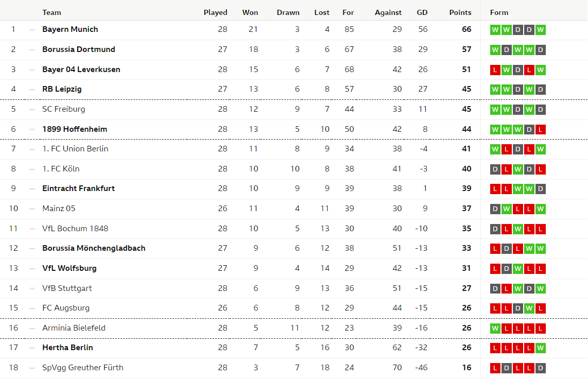Click Eintracht Frankfurt's grey D form badge
The height and width of the screenshot is (379, 588).
pyautogui.click(x=541, y=188)
